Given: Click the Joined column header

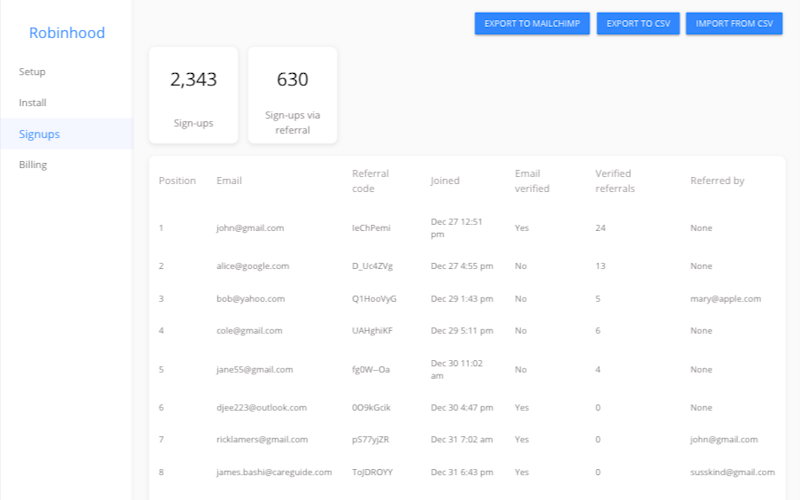Looking at the screenshot, I should pos(445,181).
